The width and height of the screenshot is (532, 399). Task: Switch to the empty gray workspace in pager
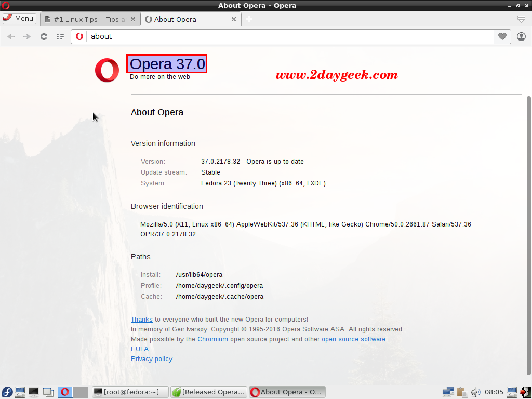point(81,392)
